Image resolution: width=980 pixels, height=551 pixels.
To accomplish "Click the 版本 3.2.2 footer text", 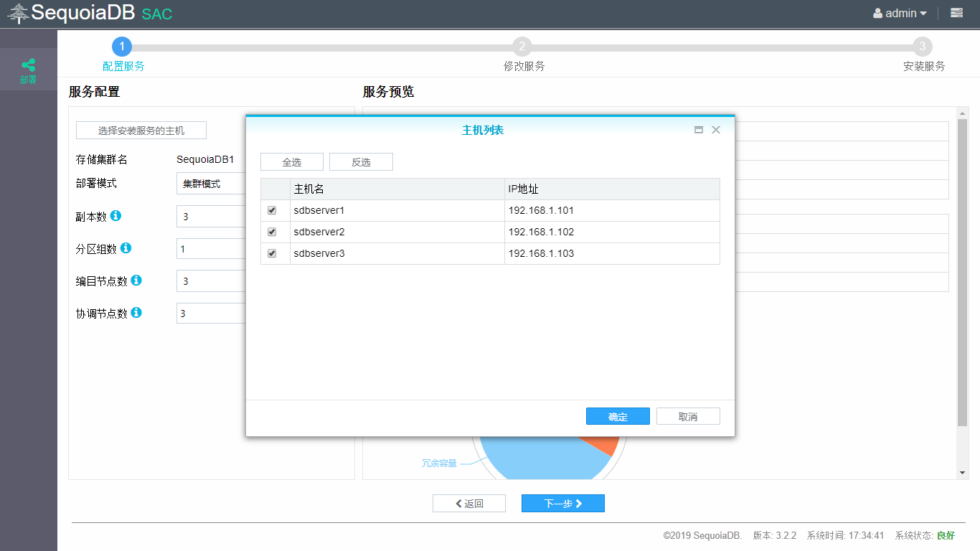I will [775, 535].
